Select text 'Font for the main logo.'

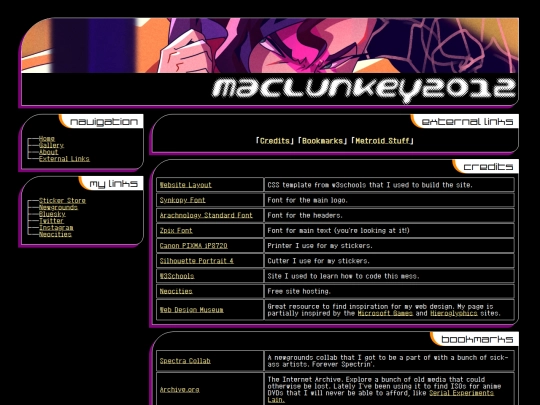[x=307, y=200]
